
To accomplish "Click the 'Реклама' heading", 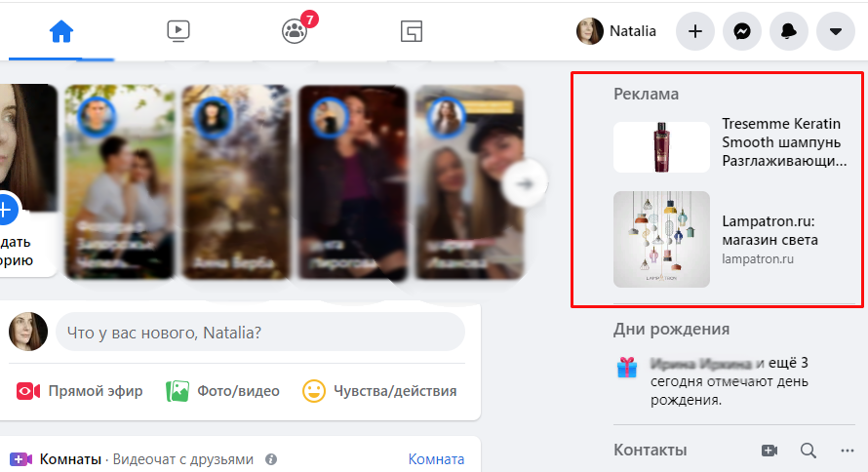I will click(x=646, y=94).
